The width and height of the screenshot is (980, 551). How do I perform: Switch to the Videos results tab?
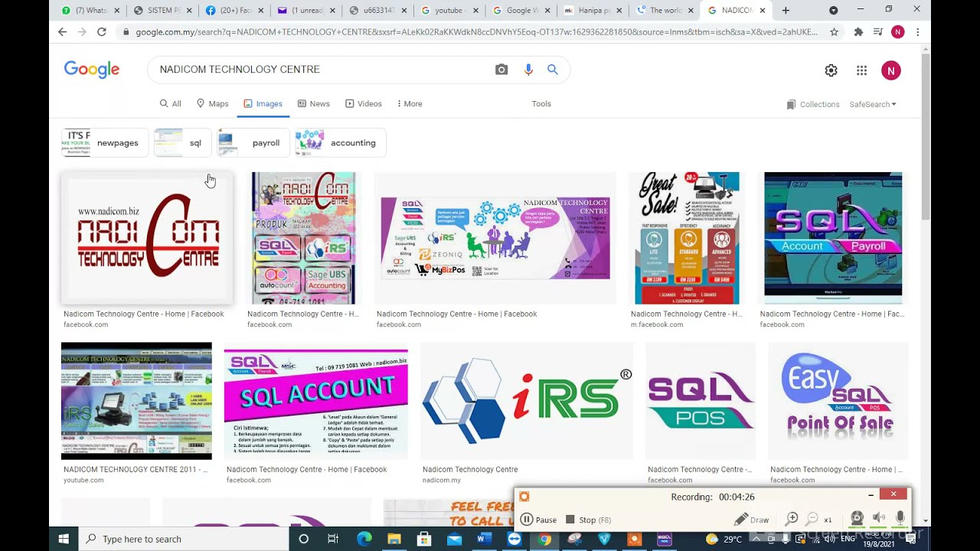[x=364, y=104]
